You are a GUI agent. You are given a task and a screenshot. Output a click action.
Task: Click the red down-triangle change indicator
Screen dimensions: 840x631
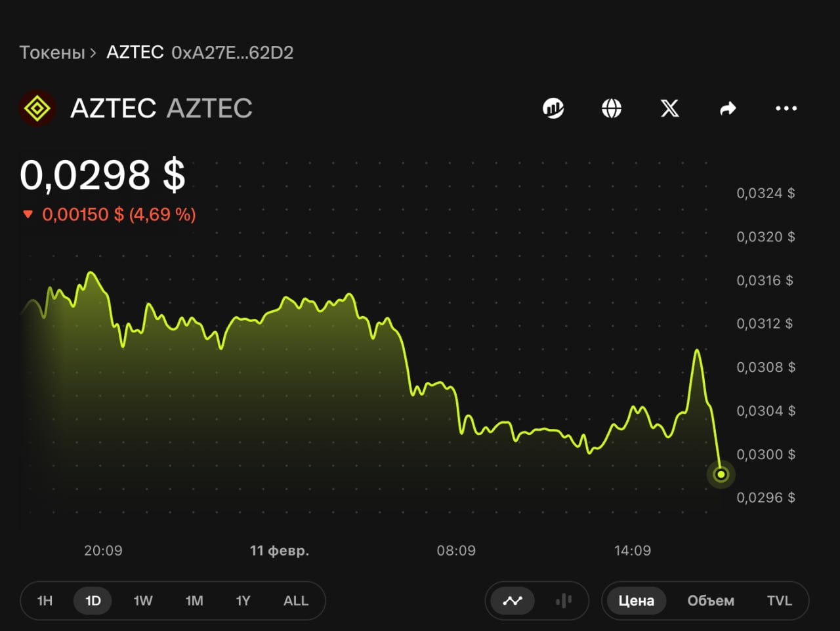coord(28,214)
